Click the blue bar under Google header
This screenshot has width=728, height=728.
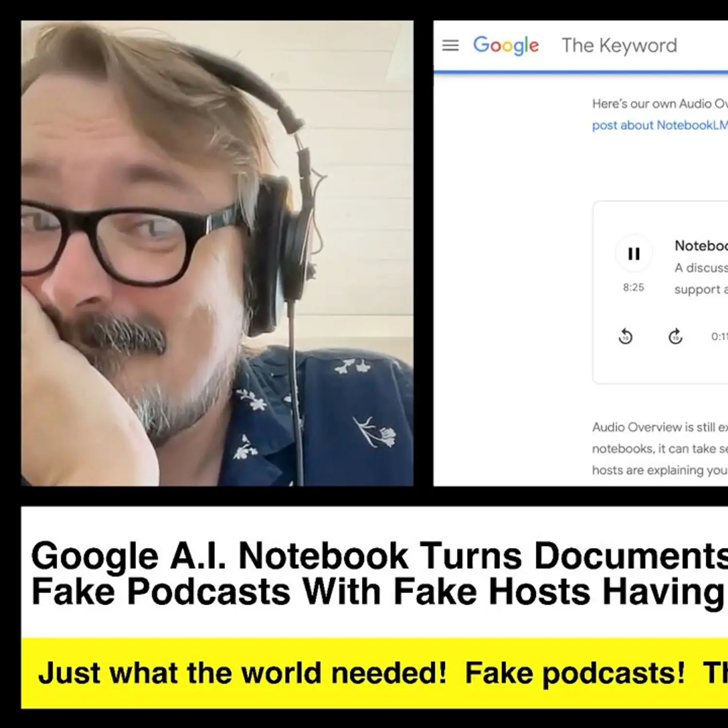pyautogui.click(x=580, y=72)
